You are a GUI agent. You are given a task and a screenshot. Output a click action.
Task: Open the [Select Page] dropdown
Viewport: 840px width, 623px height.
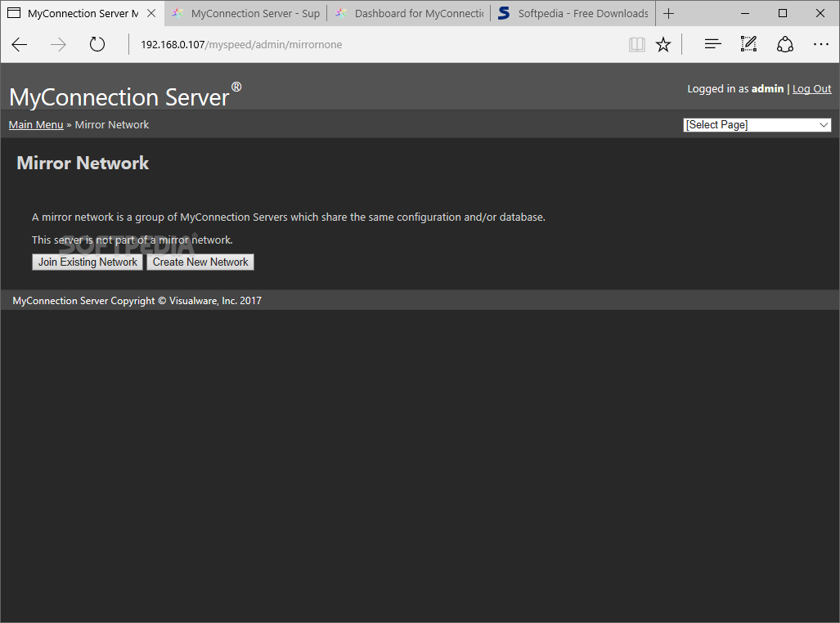[757, 125]
